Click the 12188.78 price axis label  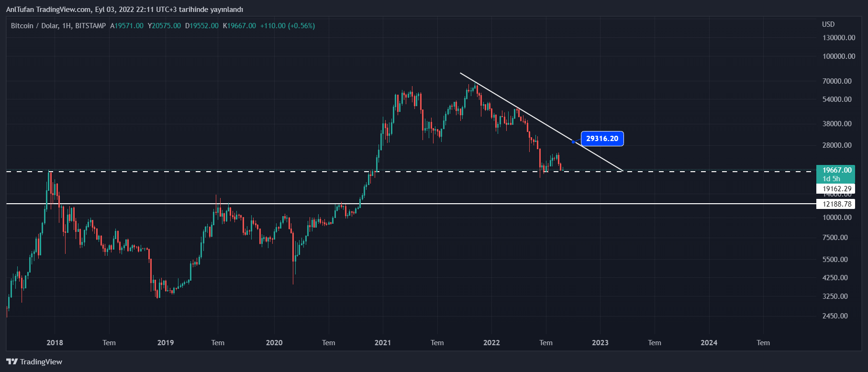point(837,204)
